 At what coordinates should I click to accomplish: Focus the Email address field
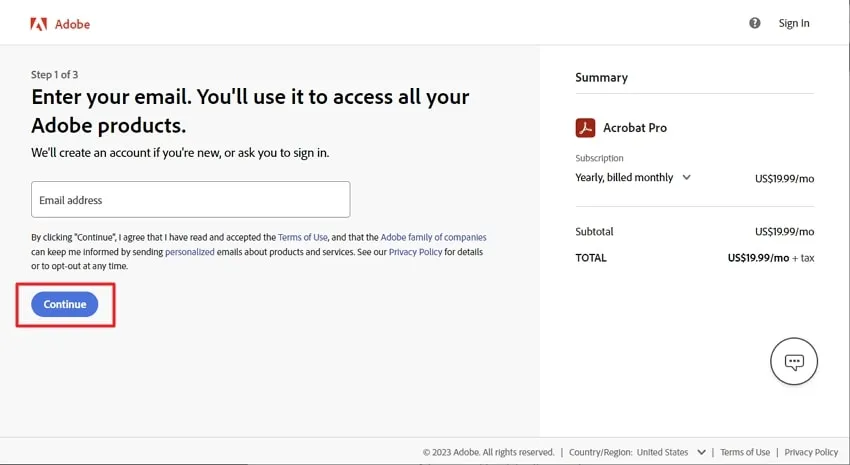pyautogui.click(x=190, y=200)
